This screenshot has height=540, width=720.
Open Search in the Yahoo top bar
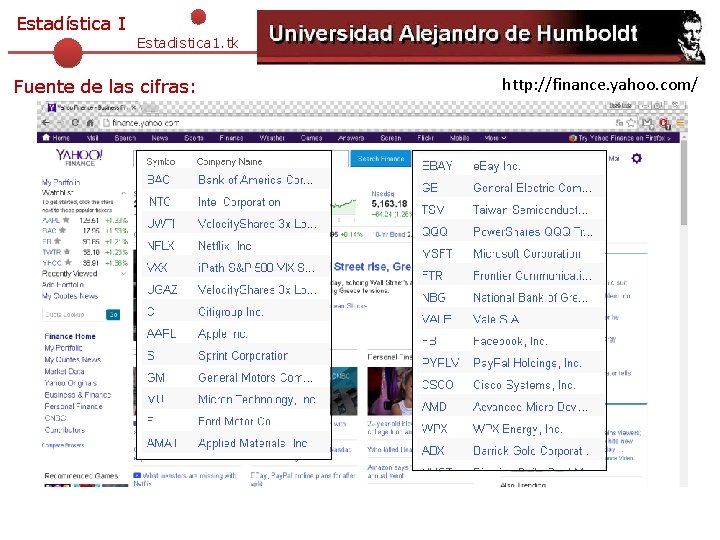pyautogui.click(x=125, y=138)
